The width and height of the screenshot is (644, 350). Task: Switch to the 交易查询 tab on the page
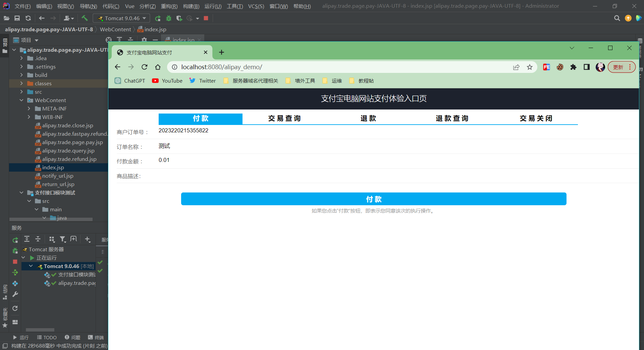[284, 119]
